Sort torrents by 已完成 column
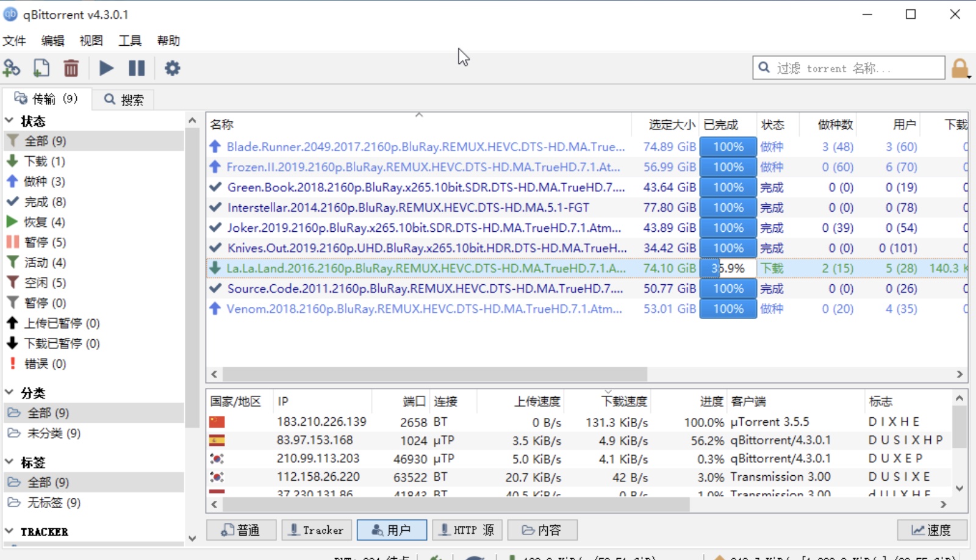The image size is (976, 560). click(728, 124)
